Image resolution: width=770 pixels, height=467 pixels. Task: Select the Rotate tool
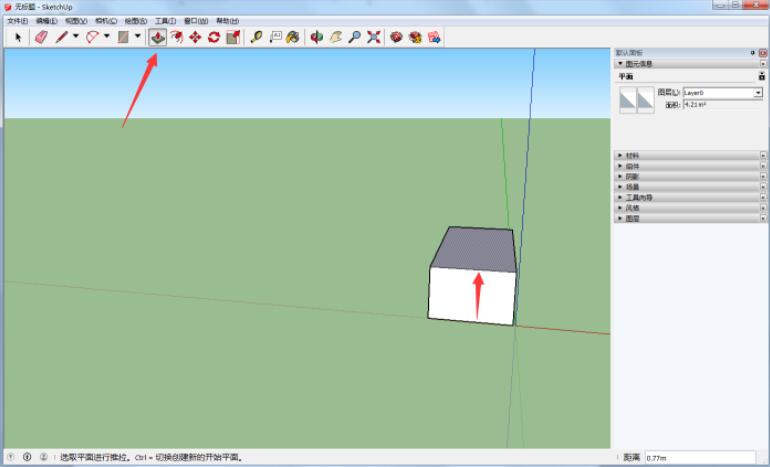point(213,37)
